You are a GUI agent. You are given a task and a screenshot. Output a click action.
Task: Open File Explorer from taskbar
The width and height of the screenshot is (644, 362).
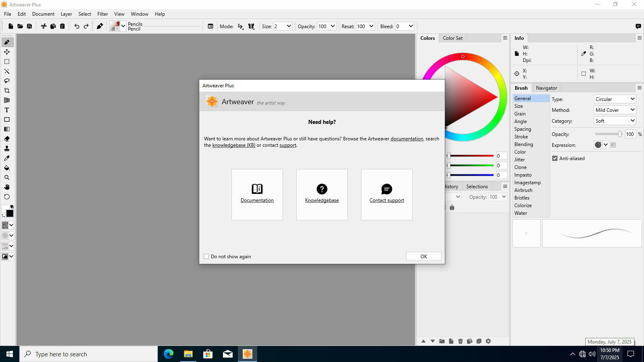click(x=188, y=354)
